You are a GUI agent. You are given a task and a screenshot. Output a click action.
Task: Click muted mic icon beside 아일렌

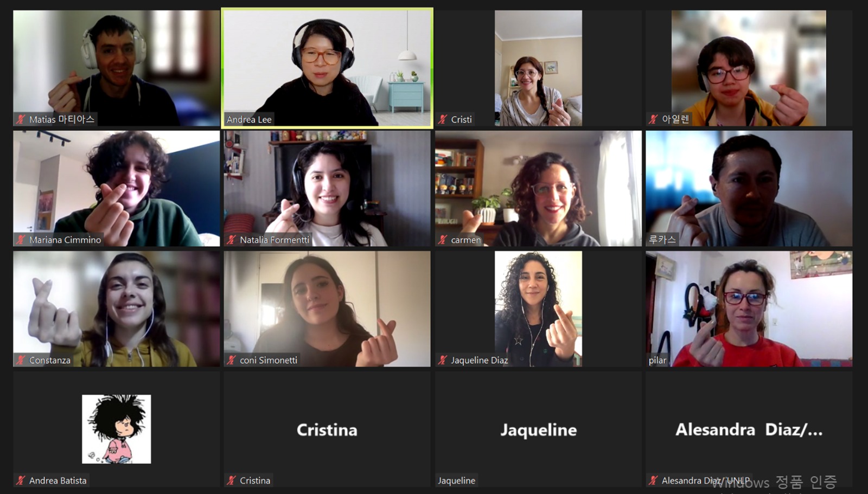[x=654, y=119]
